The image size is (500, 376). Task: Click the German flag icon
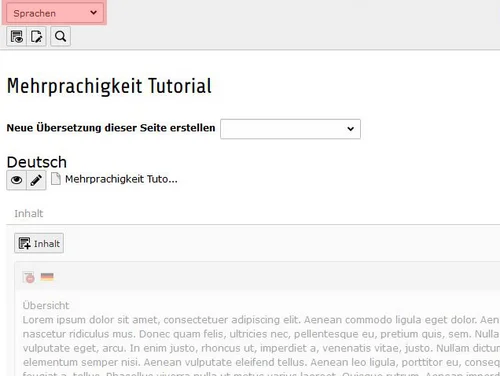(47, 277)
